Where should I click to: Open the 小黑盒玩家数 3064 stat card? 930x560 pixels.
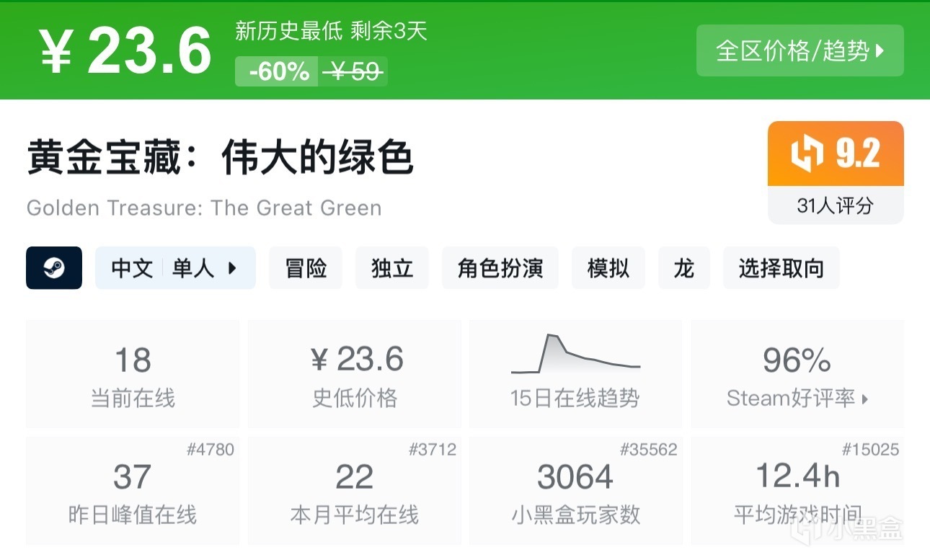coord(575,490)
